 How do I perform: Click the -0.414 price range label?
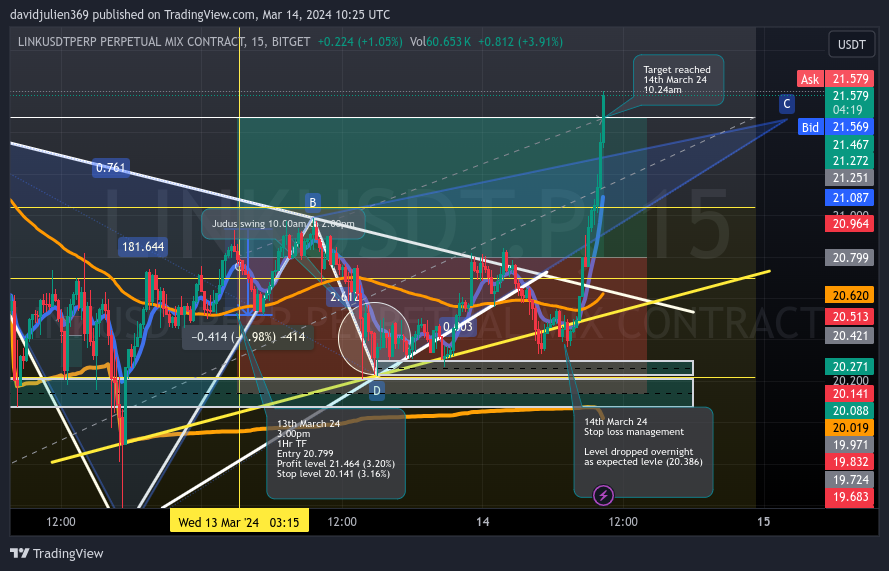tap(248, 337)
